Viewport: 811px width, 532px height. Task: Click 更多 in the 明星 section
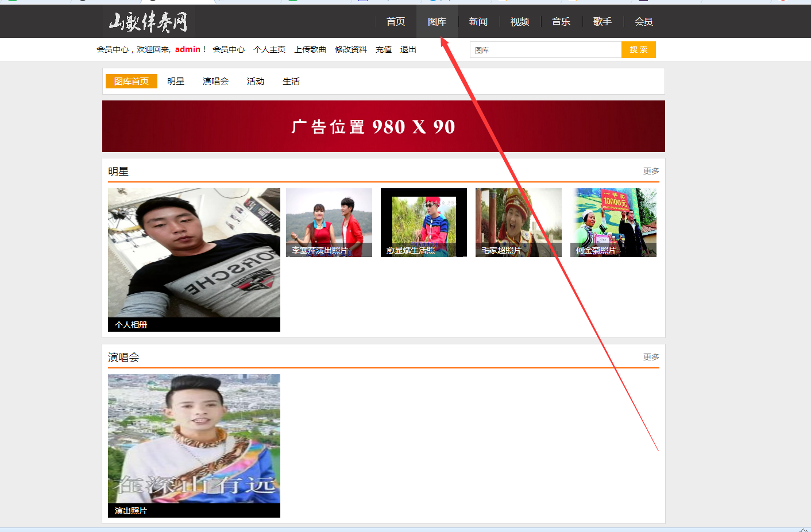(x=651, y=171)
